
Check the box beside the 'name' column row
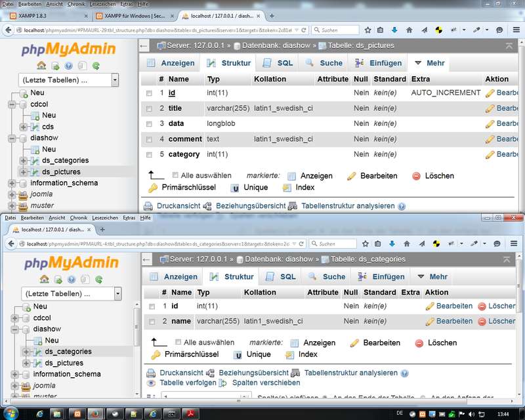click(x=152, y=322)
